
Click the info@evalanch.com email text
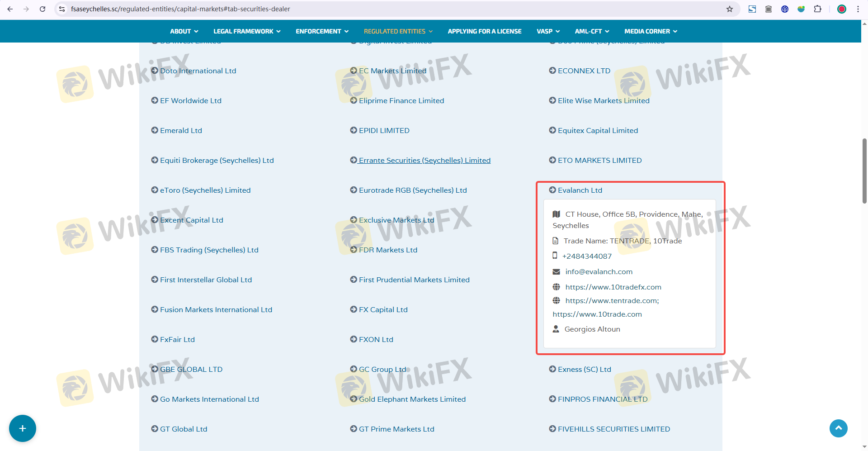click(x=599, y=271)
